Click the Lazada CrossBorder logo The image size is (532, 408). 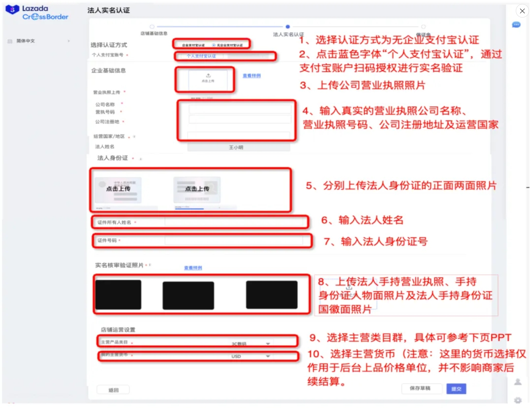37,13
